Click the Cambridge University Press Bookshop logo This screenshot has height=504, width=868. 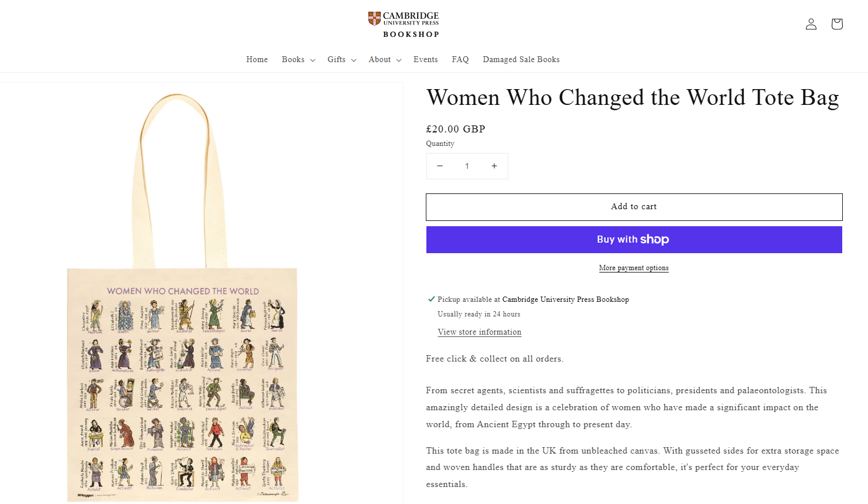point(404,25)
